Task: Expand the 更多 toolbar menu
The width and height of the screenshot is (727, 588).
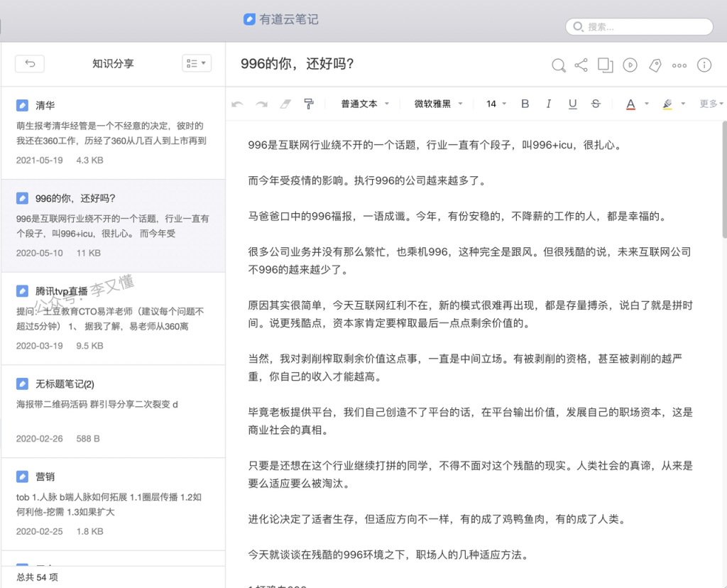Action: tap(711, 104)
